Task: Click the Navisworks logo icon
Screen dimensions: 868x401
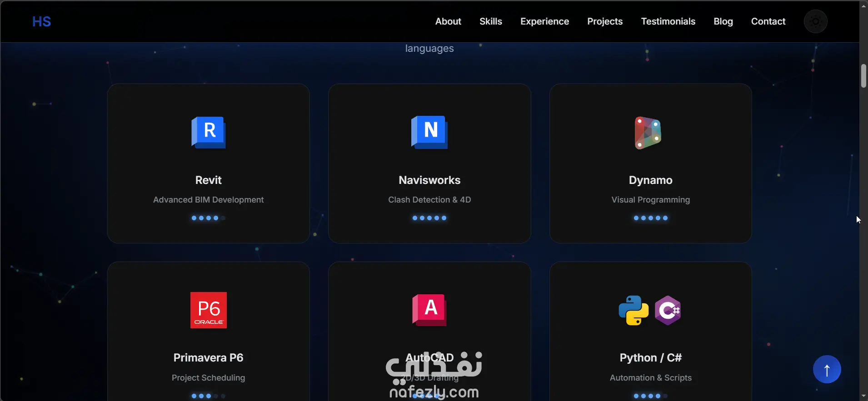Action: tap(429, 132)
